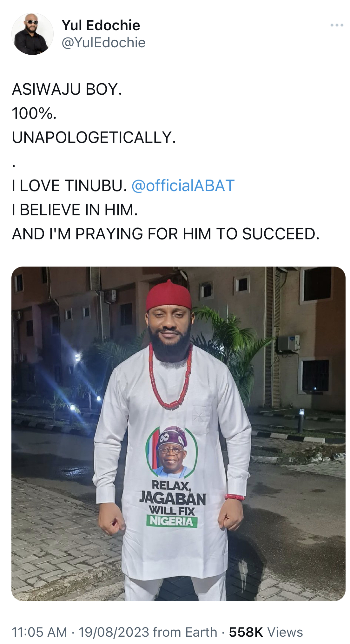Click the 'from Earth' location label
Viewport: 350px width, 644px height.
(185, 632)
